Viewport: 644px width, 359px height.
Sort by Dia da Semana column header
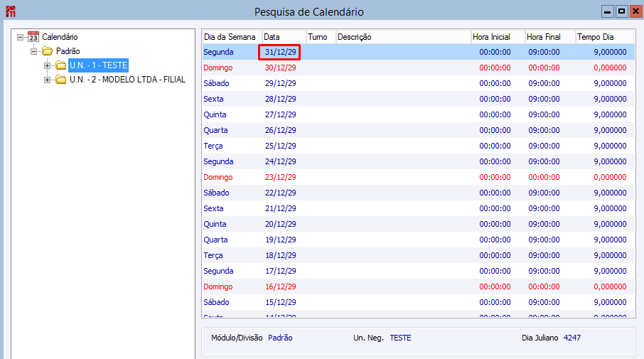click(232, 37)
